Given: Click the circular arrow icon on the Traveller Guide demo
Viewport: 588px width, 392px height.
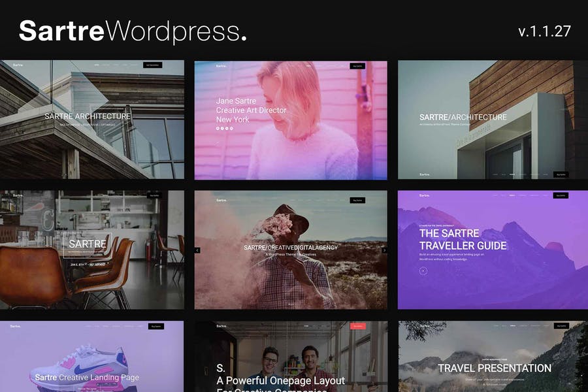Looking at the screenshot, I should point(423,270).
